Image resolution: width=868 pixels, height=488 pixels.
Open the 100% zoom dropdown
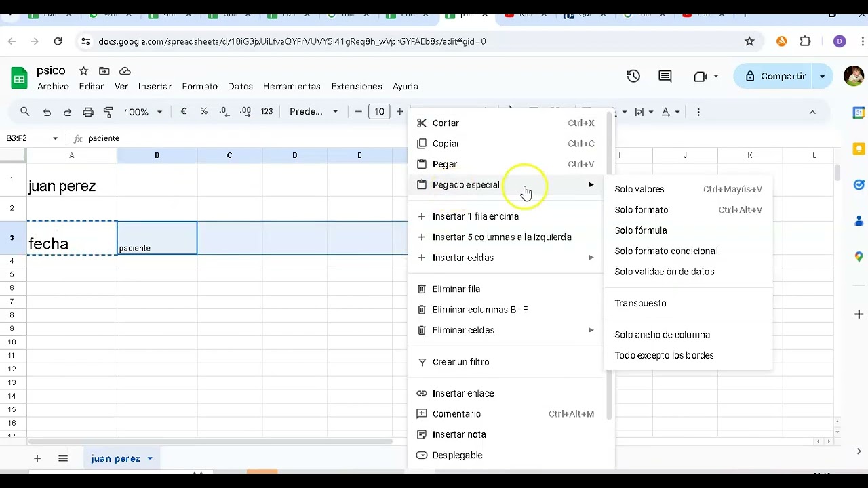click(143, 112)
